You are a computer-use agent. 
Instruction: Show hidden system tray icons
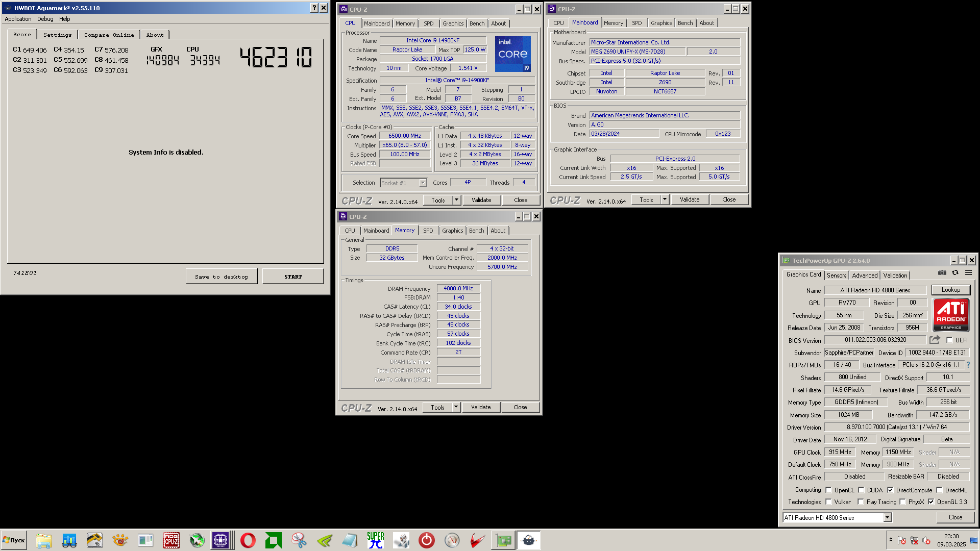[x=891, y=540]
